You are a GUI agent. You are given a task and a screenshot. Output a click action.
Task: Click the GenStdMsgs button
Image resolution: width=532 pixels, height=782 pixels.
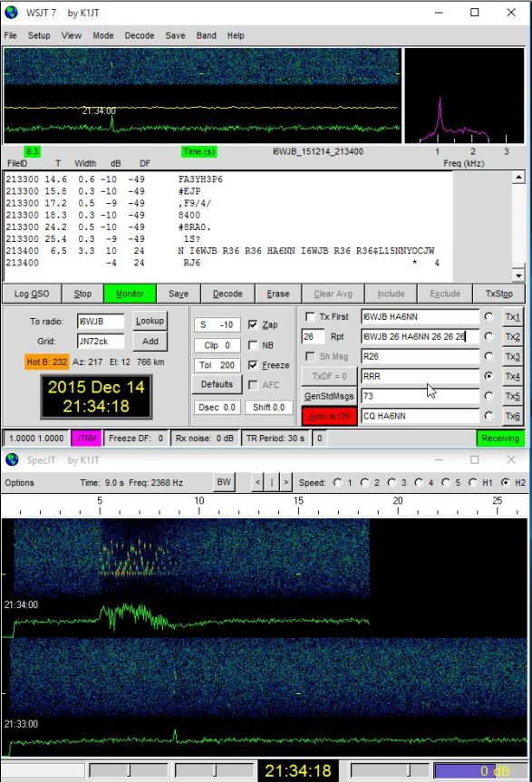tap(329, 396)
